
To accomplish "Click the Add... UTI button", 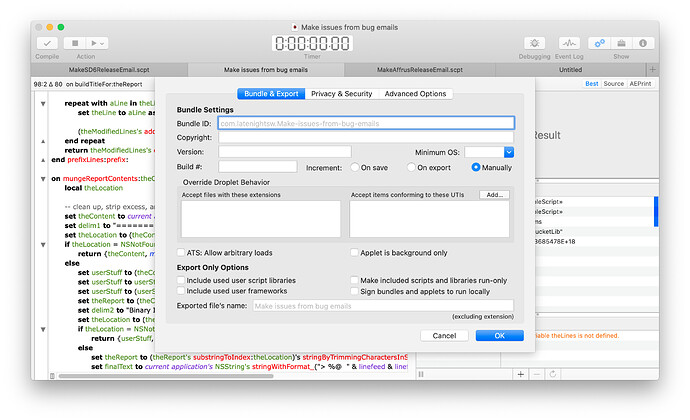I will 494,195.
